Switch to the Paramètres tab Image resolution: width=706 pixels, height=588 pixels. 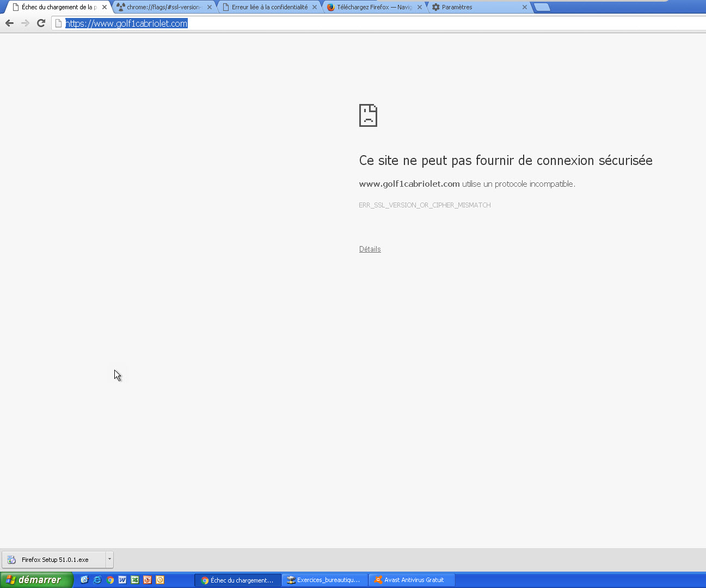coord(474,7)
